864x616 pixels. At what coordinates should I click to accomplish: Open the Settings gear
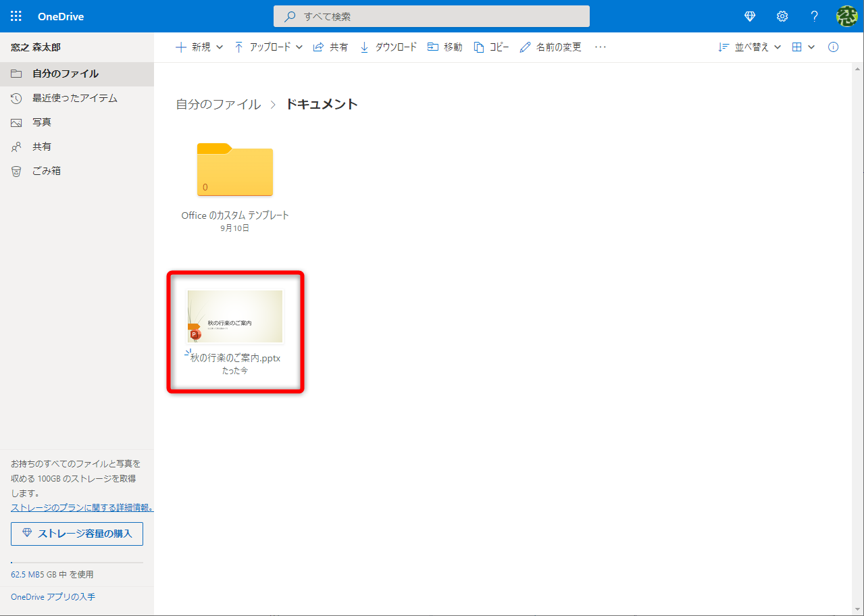782,16
